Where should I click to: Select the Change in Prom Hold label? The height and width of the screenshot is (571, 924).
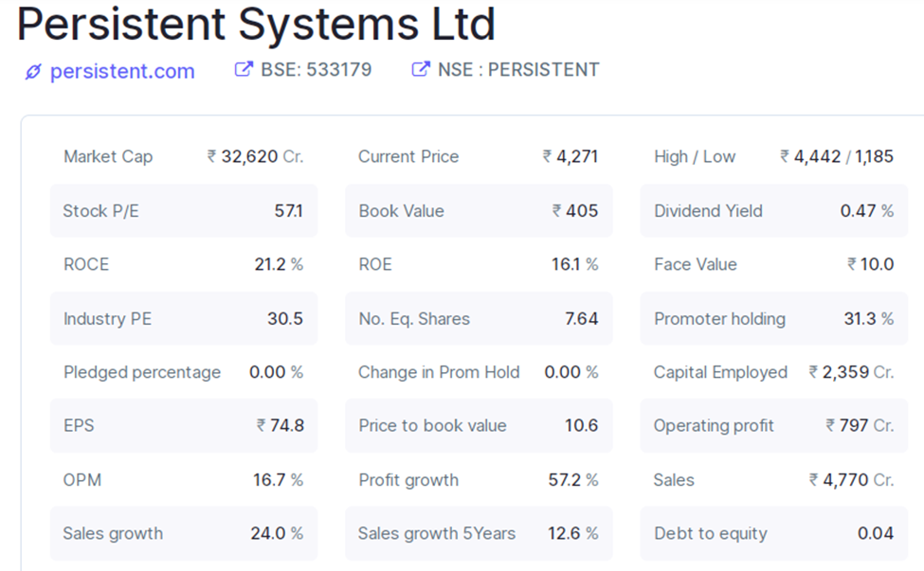(439, 372)
